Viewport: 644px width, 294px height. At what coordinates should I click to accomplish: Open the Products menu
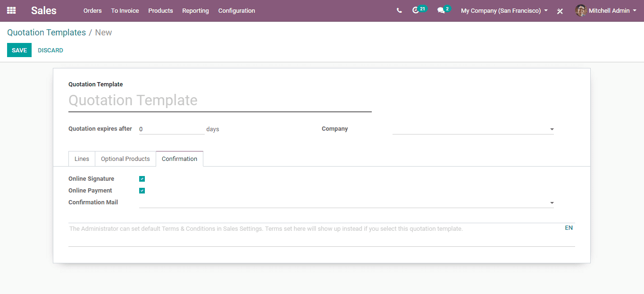tap(160, 10)
